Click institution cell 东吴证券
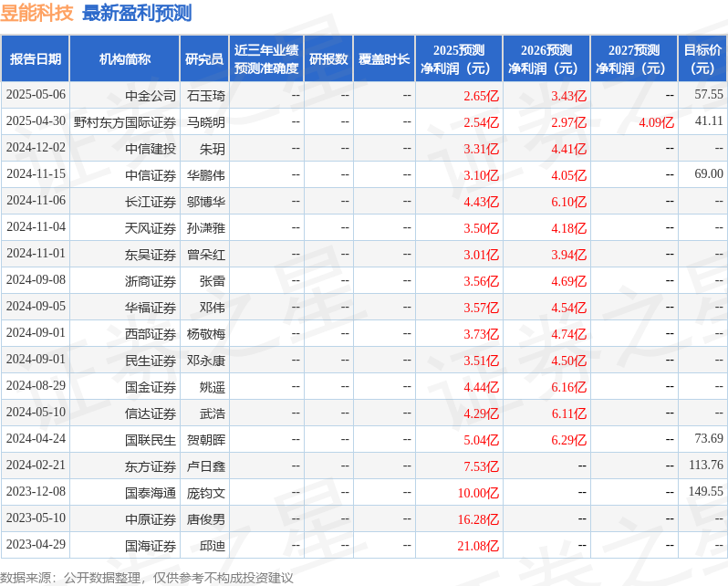Image resolution: width=728 pixels, height=586 pixels. click(x=151, y=255)
